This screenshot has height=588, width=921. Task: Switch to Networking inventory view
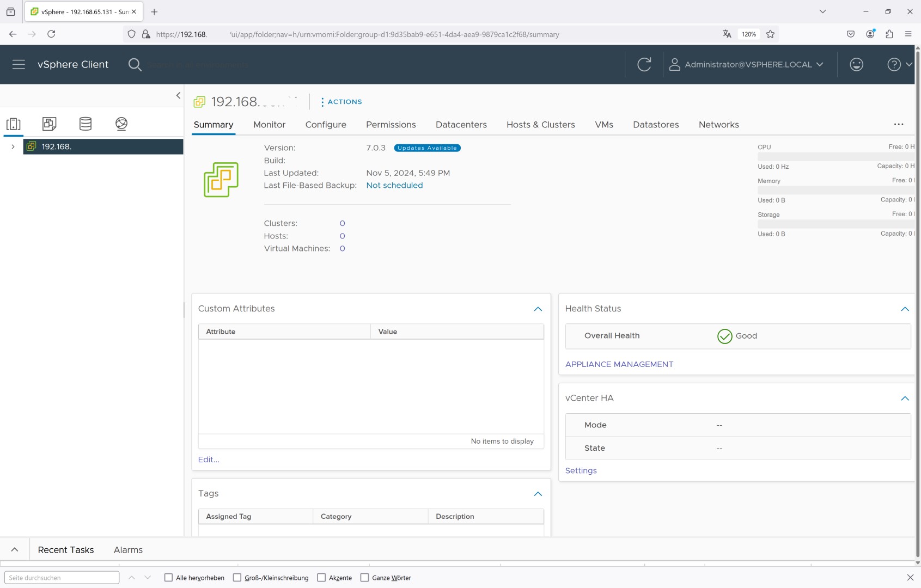coord(121,124)
